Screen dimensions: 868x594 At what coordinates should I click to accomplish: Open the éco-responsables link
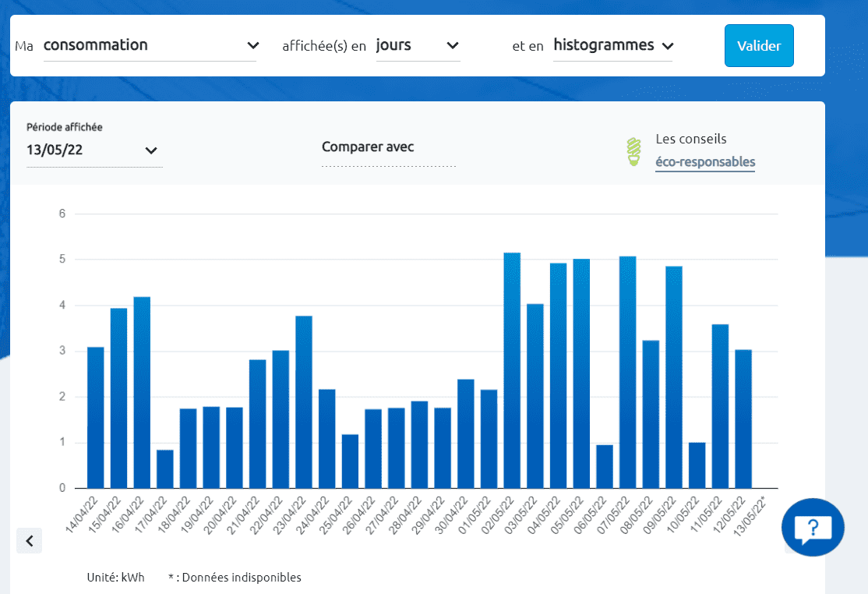(704, 162)
